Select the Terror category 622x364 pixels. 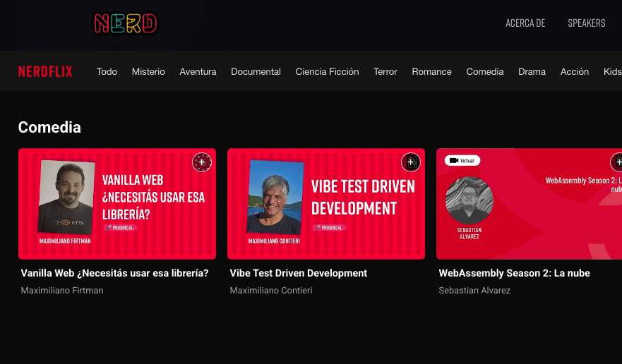coord(385,71)
